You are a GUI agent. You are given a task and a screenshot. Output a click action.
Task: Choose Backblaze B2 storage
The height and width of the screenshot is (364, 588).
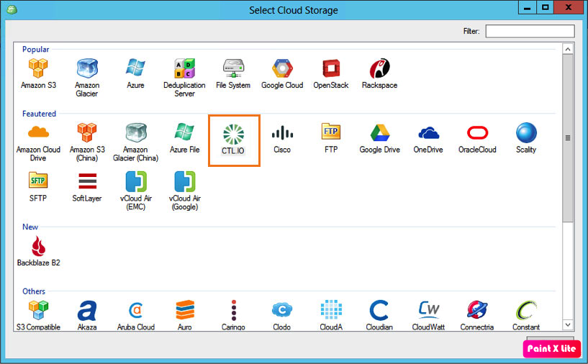[x=38, y=246]
